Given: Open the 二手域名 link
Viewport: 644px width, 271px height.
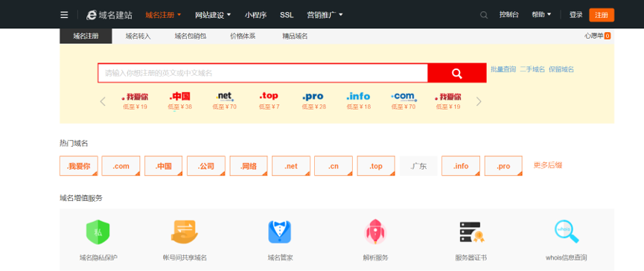Looking at the screenshot, I should coord(532,69).
